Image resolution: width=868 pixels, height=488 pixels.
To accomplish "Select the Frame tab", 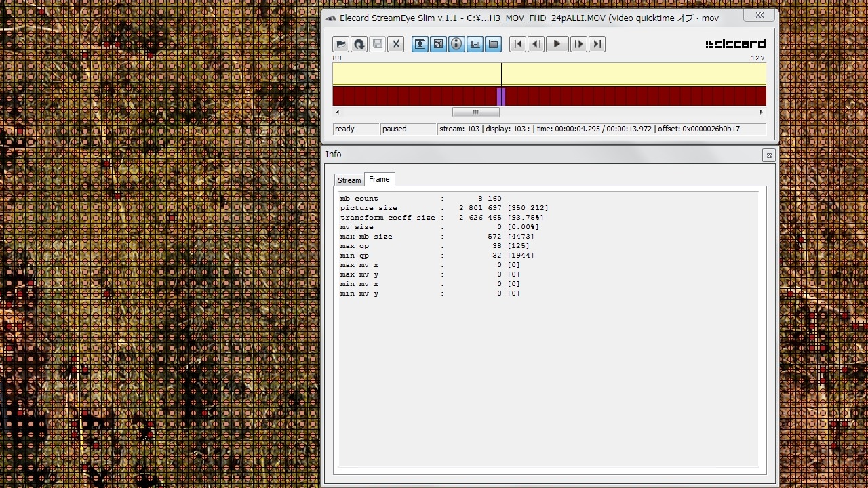I will pos(379,179).
